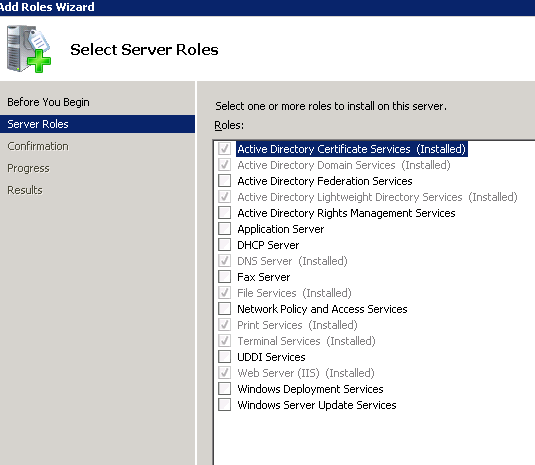Open the Progress wizard step
Image resolution: width=535 pixels, height=465 pixels.
[x=28, y=168]
